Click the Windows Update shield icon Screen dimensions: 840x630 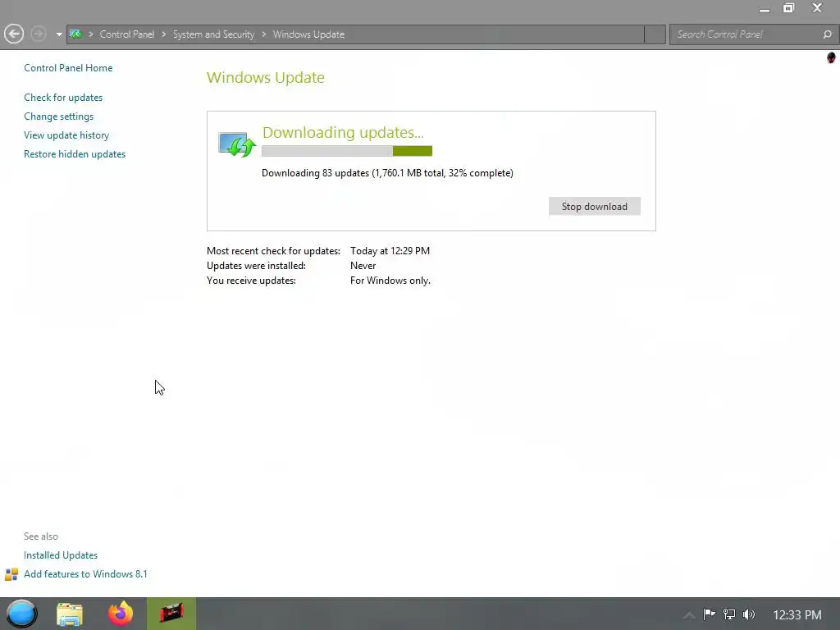[237, 144]
